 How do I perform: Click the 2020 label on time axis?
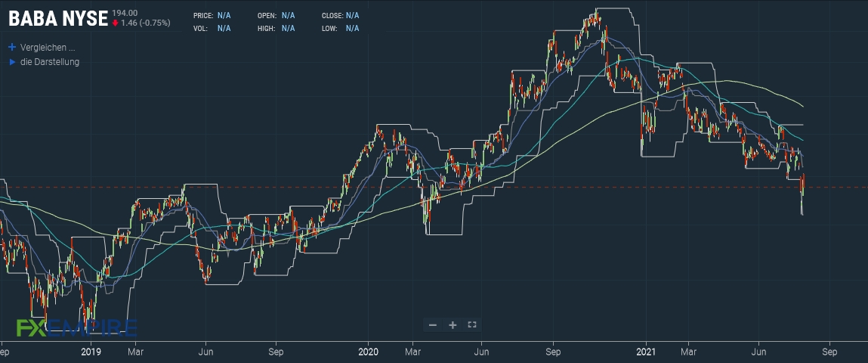(368, 352)
